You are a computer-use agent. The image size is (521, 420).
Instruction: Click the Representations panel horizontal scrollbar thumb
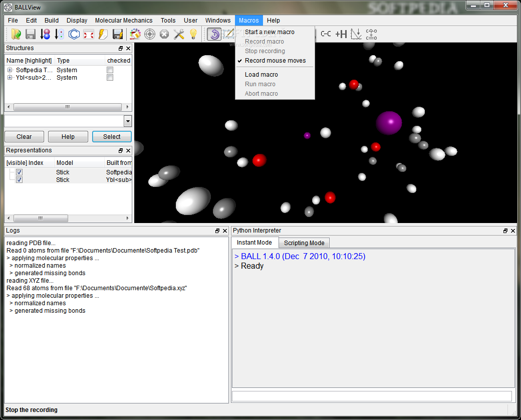(41, 219)
